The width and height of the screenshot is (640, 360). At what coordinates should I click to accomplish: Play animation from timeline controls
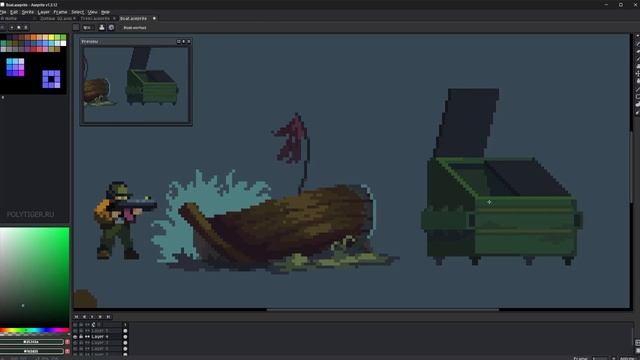(92, 317)
